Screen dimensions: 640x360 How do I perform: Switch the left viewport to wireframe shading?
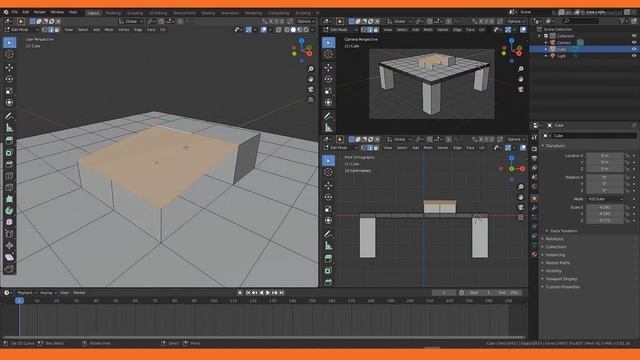[x=287, y=30]
